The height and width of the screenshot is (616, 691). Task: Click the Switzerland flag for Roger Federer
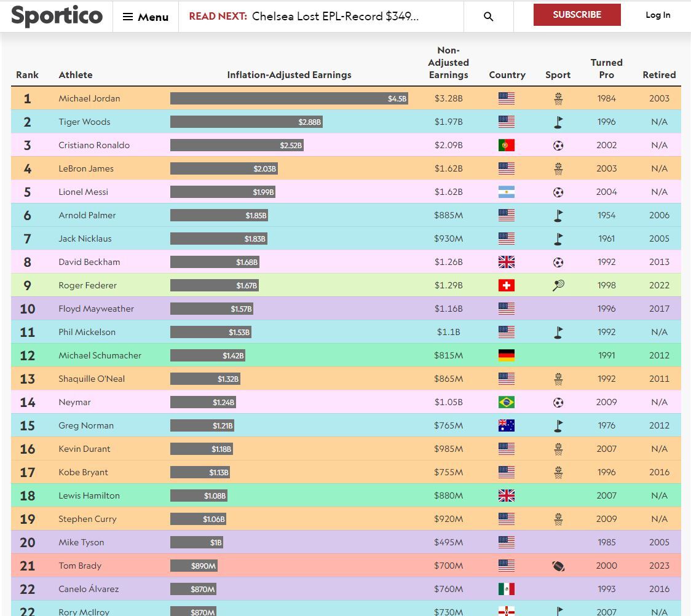pos(506,285)
